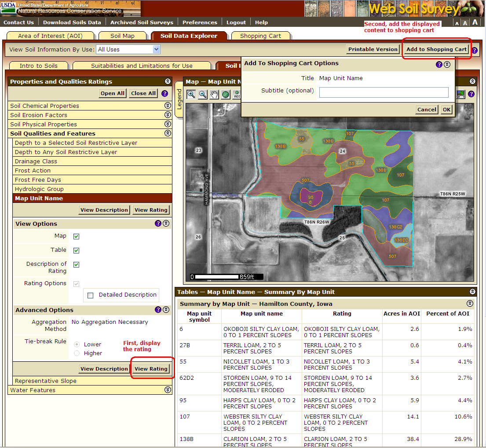Screen dimensions: 486x448
Task: Open Representative Slope property
Action: [x=92, y=381]
